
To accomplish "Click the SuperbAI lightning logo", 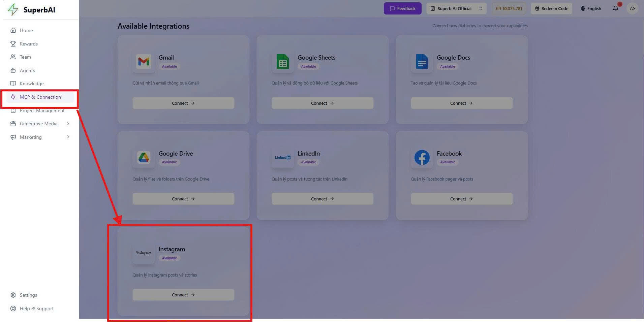I will (x=13, y=9).
